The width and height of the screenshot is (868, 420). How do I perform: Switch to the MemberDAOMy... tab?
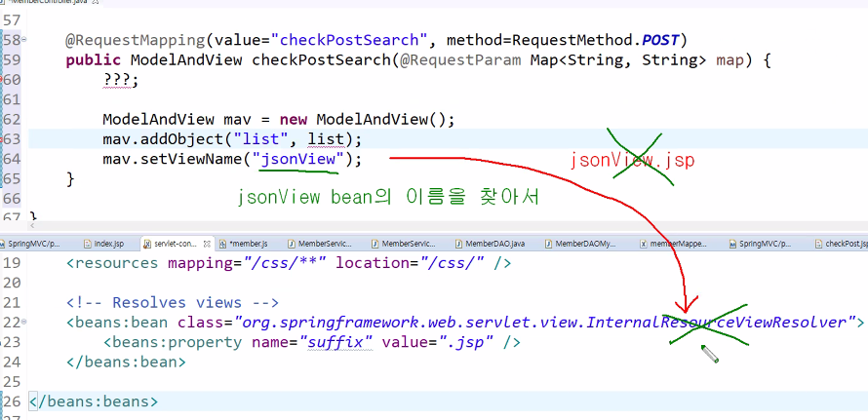click(x=580, y=244)
